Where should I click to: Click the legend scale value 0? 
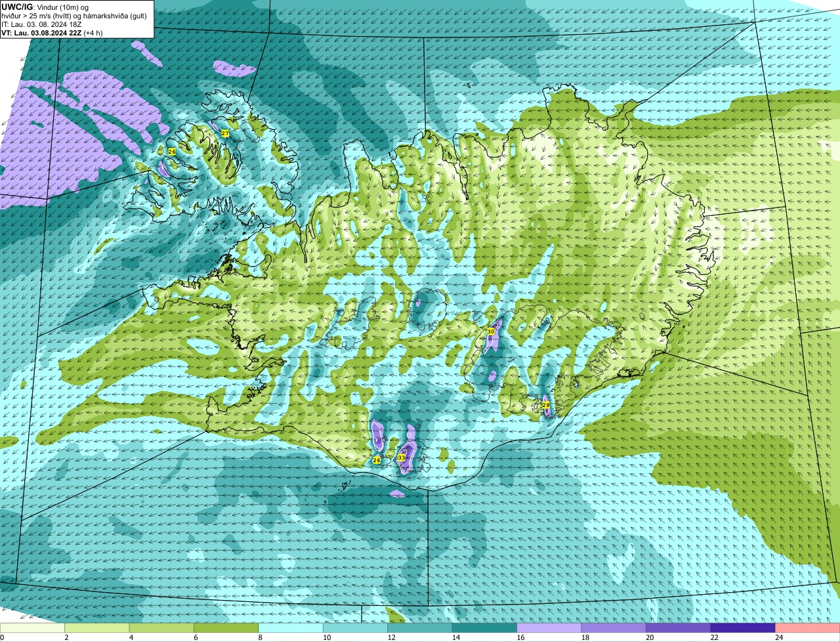(2, 637)
